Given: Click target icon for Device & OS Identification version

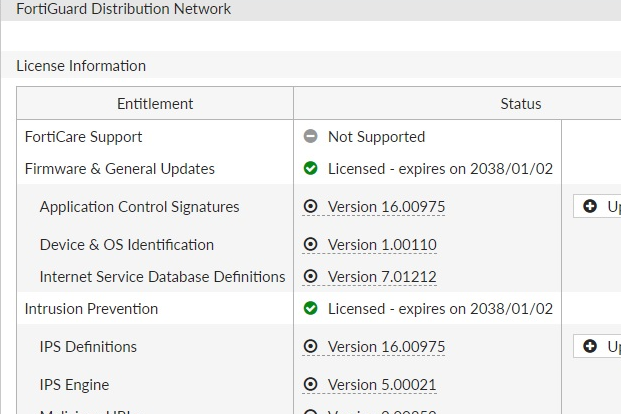Looking at the screenshot, I should click(x=310, y=244).
